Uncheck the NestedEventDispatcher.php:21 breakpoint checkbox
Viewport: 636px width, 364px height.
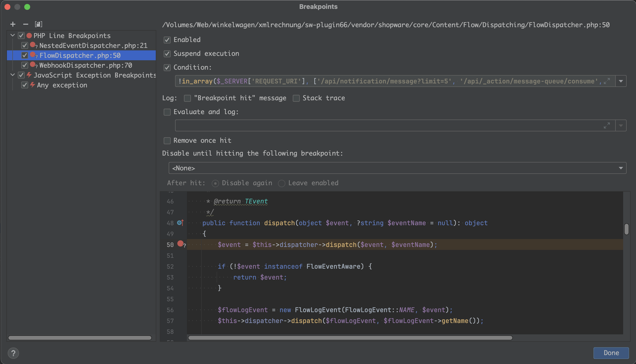click(x=24, y=45)
